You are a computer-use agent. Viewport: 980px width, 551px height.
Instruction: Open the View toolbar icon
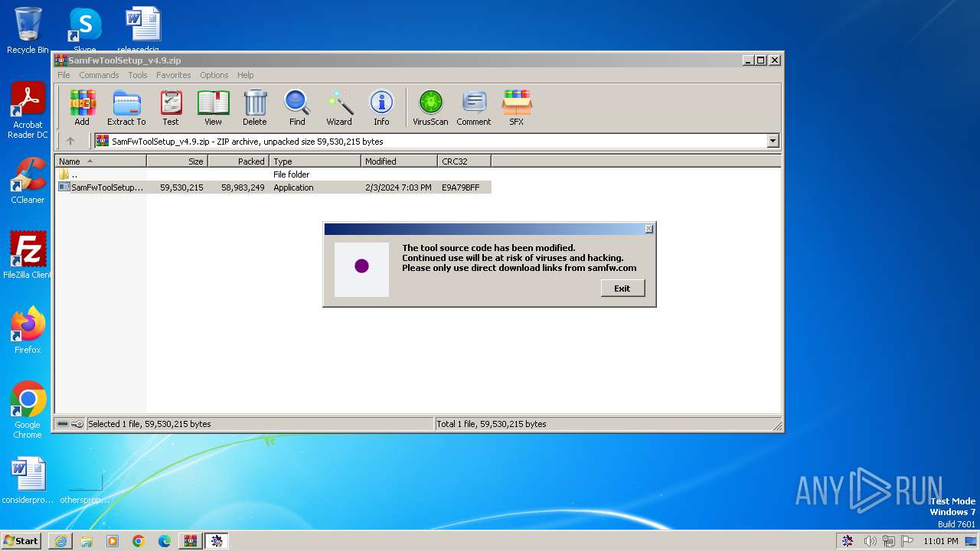click(213, 107)
